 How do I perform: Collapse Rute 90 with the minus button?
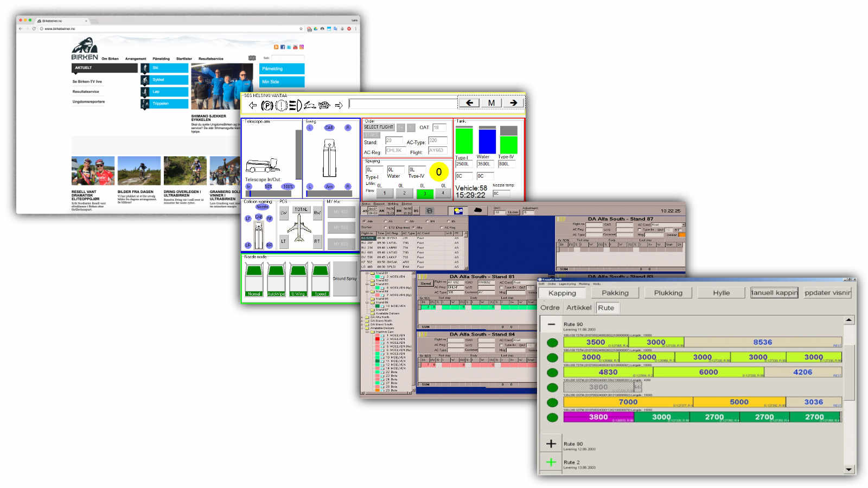(551, 324)
